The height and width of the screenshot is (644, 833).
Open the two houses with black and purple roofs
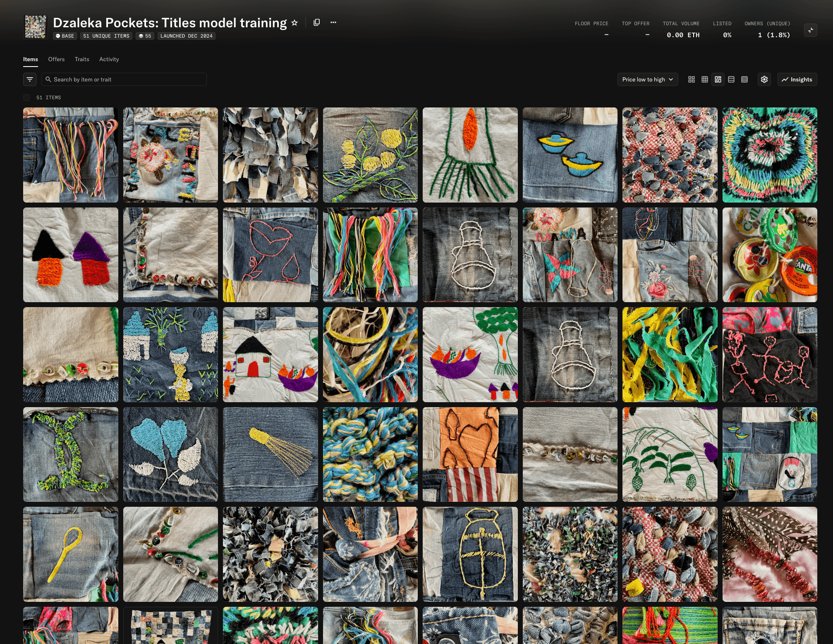click(x=71, y=255)
